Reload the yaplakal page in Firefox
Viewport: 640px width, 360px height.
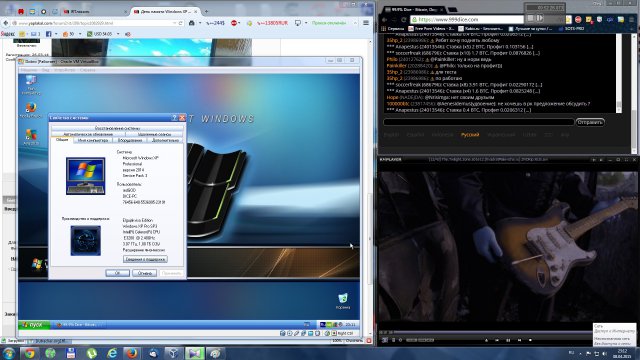pos(180,23)
